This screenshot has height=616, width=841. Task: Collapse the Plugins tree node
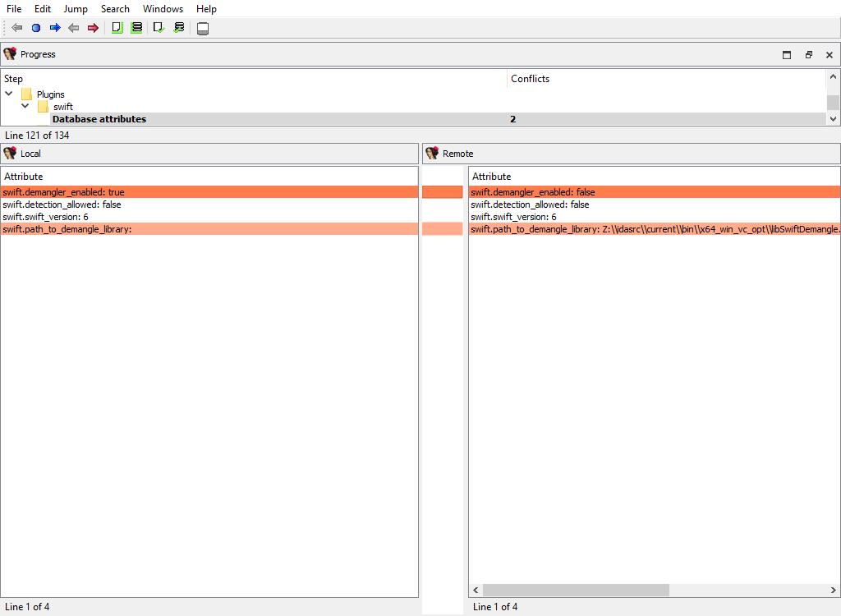(9, 94)
